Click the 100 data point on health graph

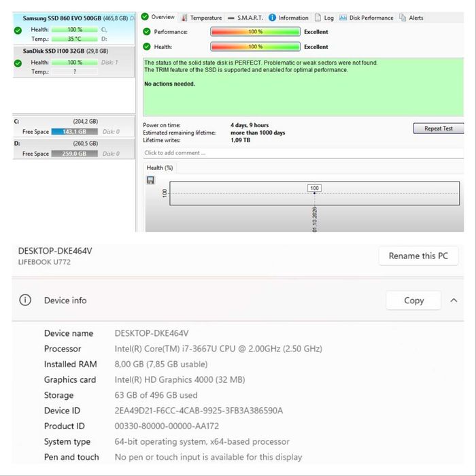coord(314,193)
